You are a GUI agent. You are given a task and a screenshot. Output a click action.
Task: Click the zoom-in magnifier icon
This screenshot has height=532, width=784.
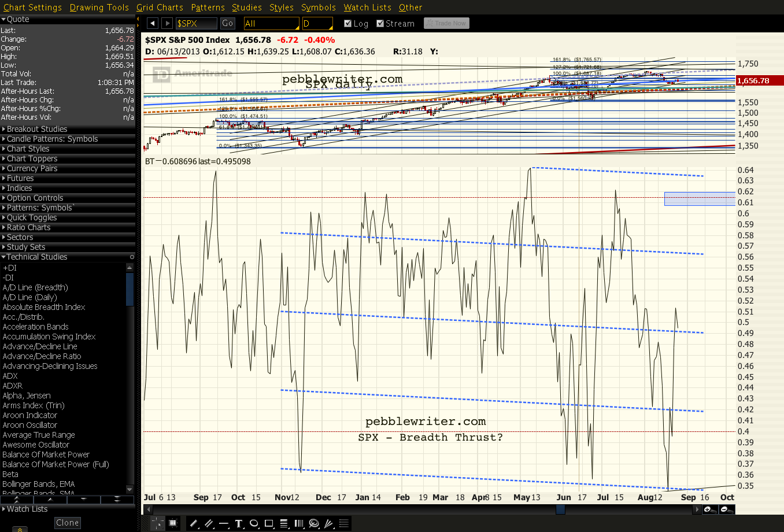tap(709, 509)
